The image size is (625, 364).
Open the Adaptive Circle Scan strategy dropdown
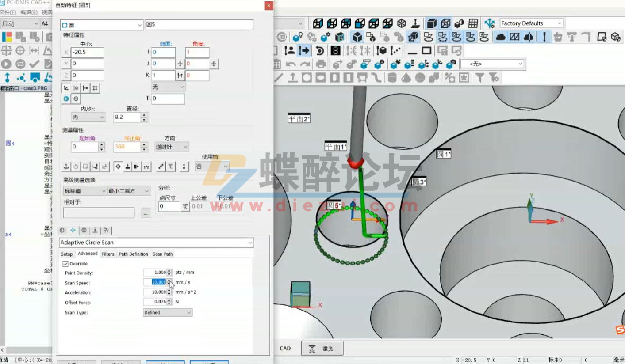pyautogui.click(x=250, y=243)
